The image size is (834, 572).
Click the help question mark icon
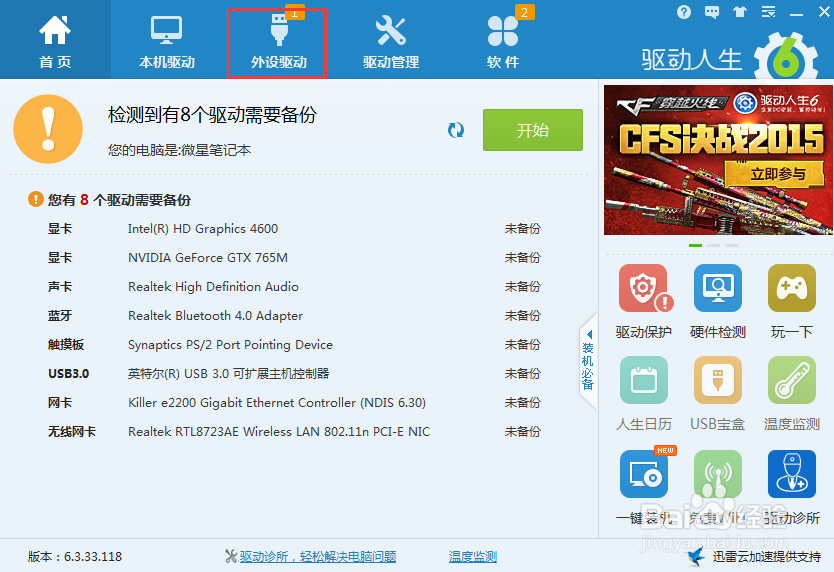(684, 12)
